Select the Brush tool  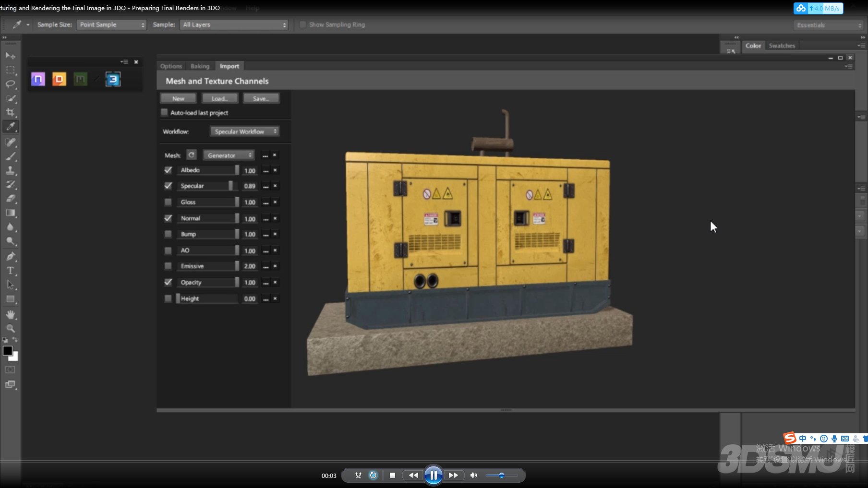point(10,156)
